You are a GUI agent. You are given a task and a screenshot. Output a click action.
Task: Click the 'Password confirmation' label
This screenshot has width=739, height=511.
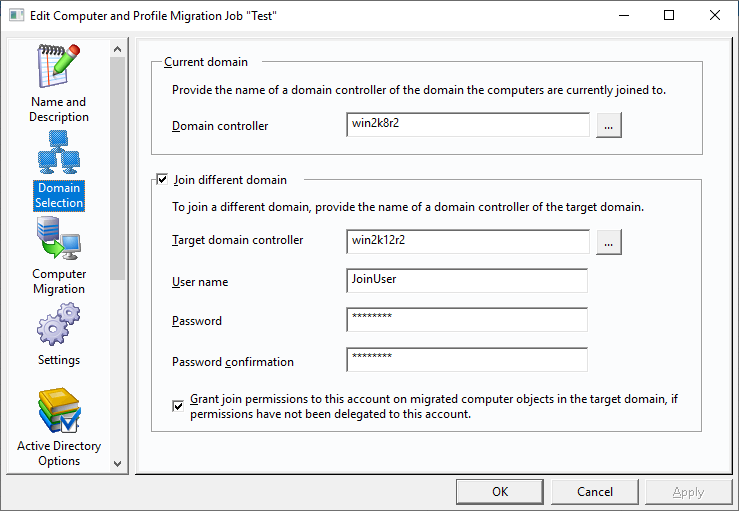[x=233, y=362]
